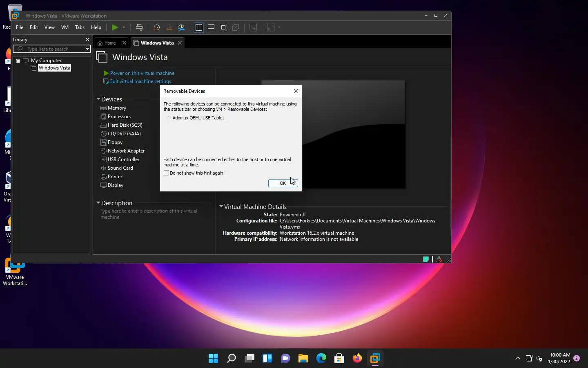This screenshot has width=588, height=368.
Task: Collapse the My Computer tree node
Action: [18, 61]
